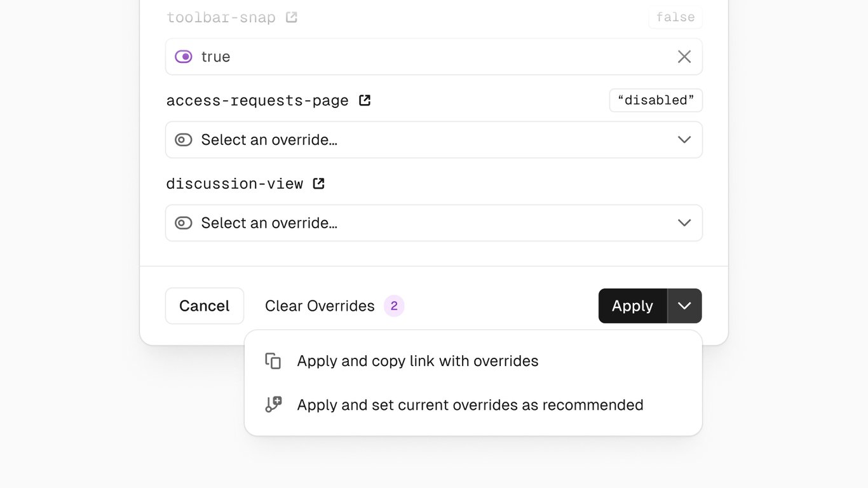Toggle the purple true override switch icon
Viewport: 868px width, 488px height.
(184, 57)
